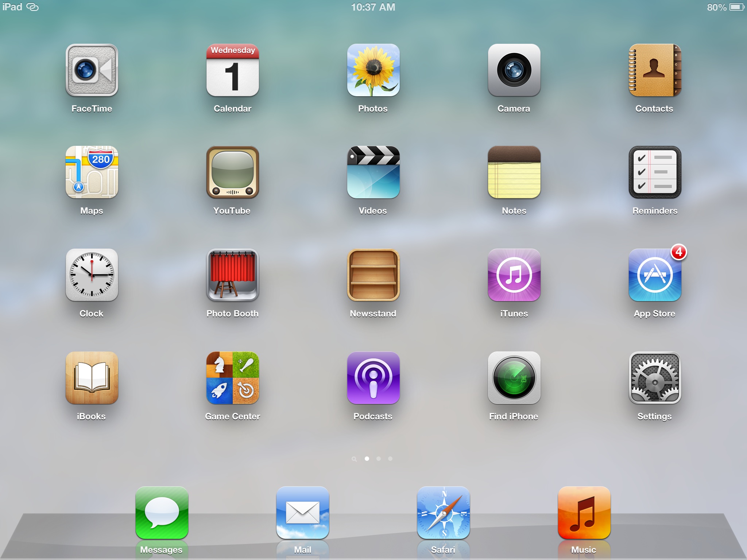Tap the 10:37 AM status bar clock
Image resolution: width=747 pixels, height=560 pixels.
click(373, 7)
